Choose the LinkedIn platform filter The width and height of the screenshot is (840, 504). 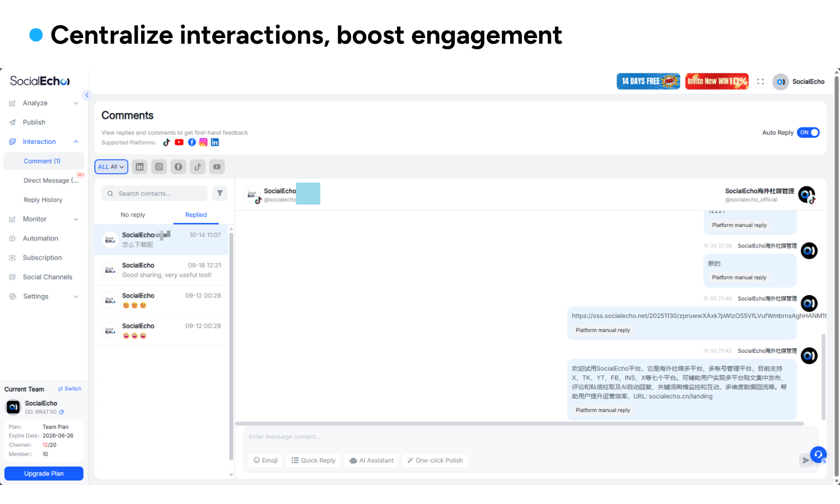[x=139, y=166]
